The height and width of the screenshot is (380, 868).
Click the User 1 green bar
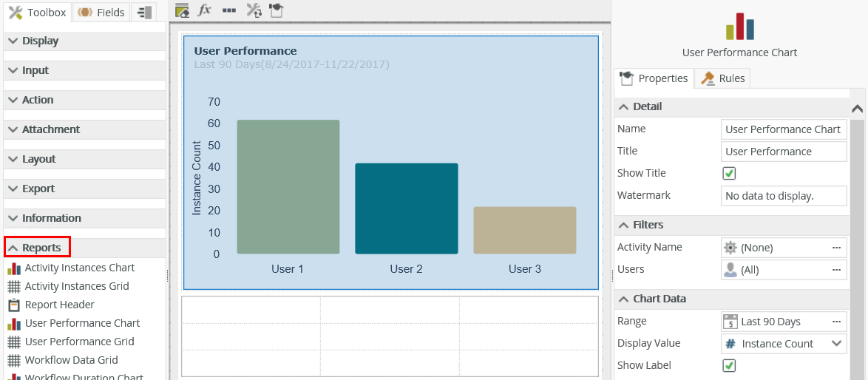click(x=288, y=187)
